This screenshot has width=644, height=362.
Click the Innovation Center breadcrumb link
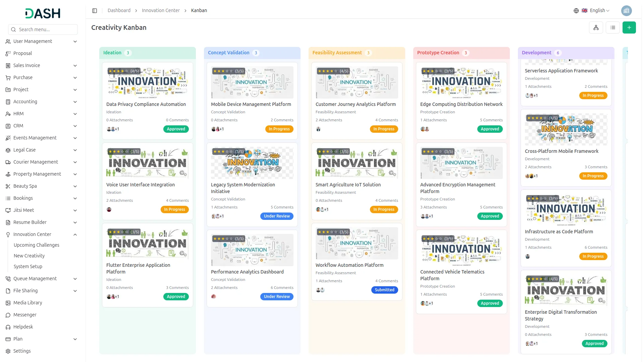161,11
